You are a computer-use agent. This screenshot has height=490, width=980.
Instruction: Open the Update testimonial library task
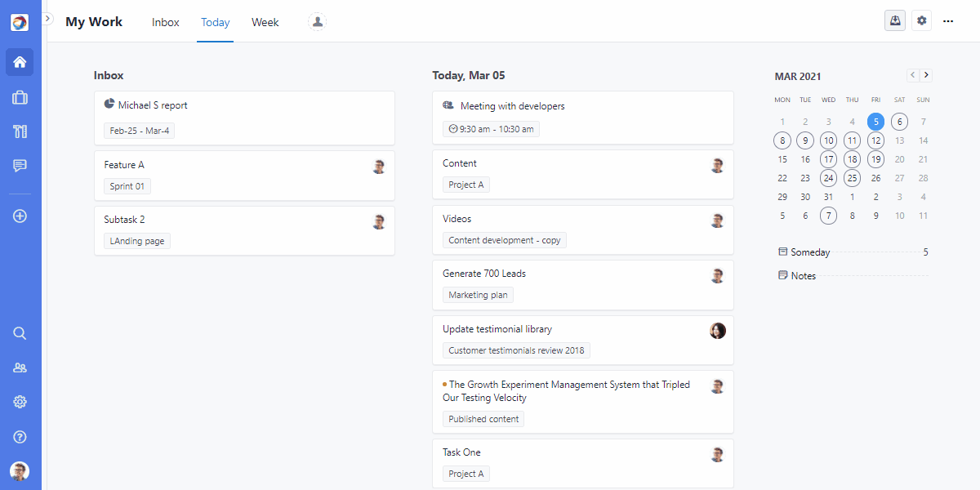583,340
